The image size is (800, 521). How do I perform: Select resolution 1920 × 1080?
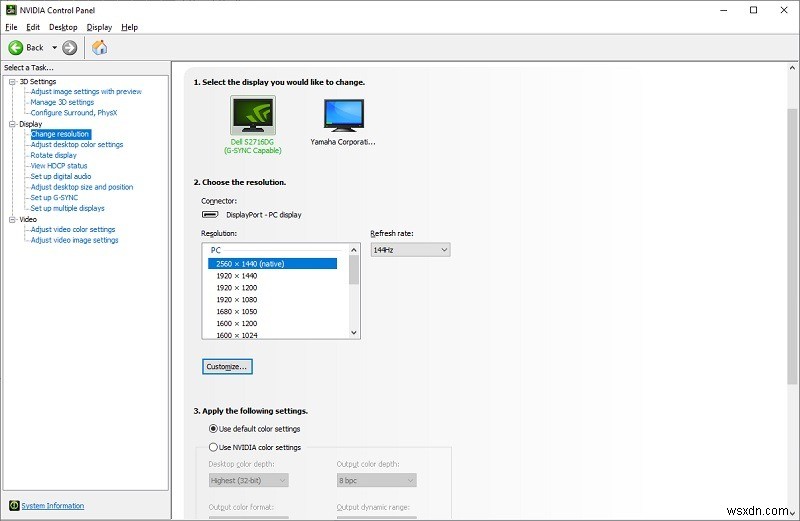point(237,300)
